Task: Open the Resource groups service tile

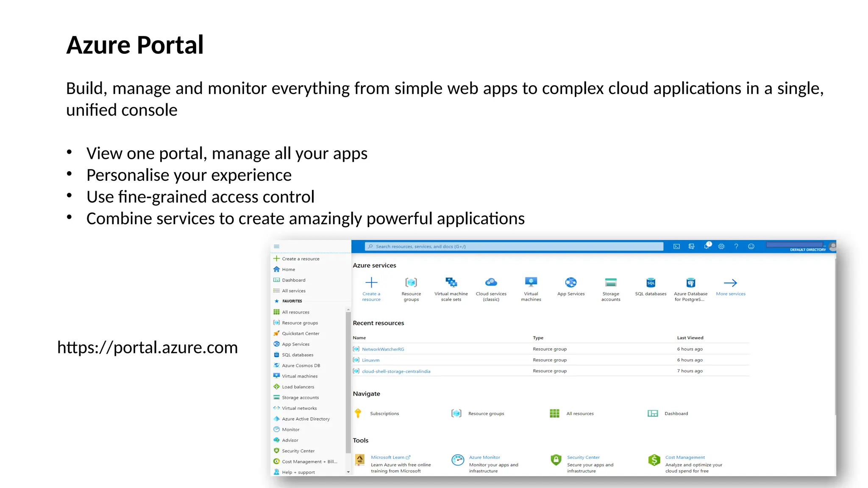Action: [x=411, y=289]
